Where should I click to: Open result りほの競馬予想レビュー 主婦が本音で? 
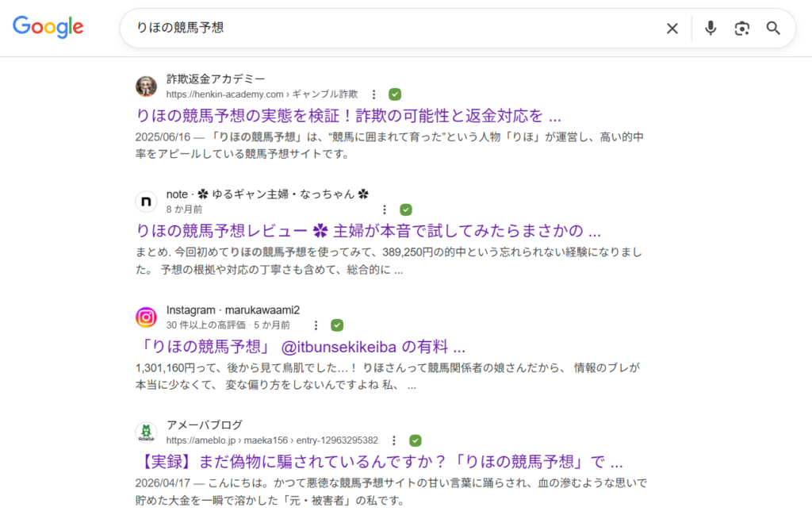pyautogui.click(x=368, y=231)
